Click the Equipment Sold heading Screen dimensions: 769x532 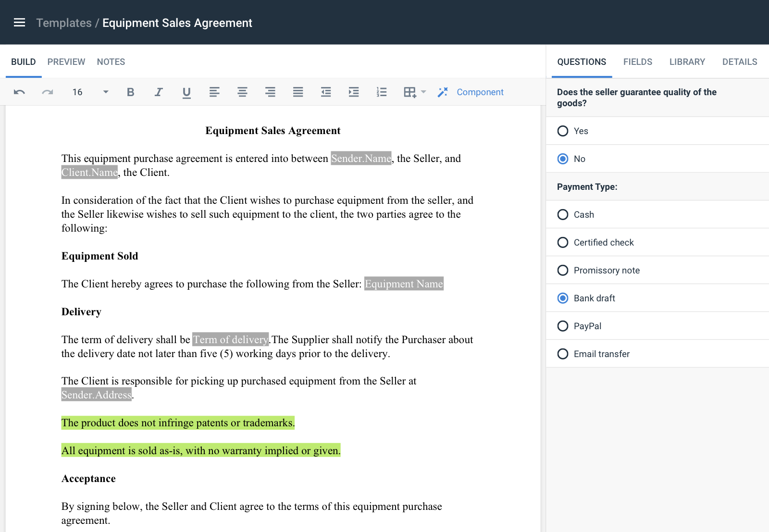point(100,256)
